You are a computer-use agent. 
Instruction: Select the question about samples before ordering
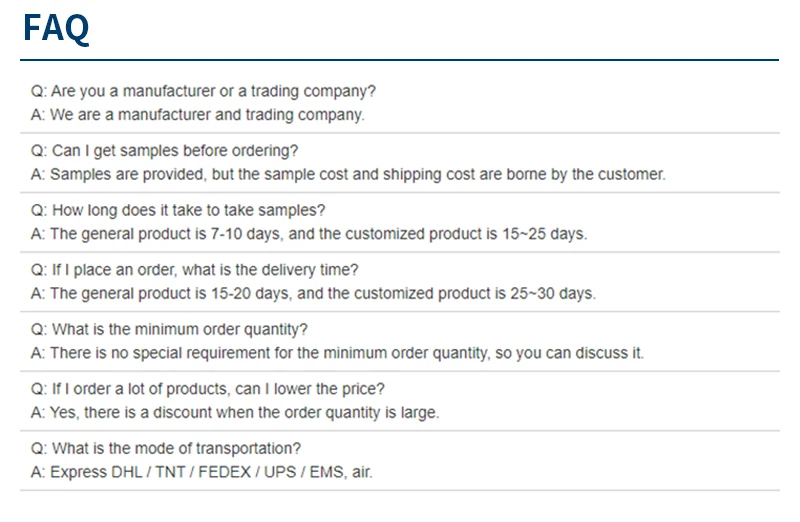click(x=164, y=151)
